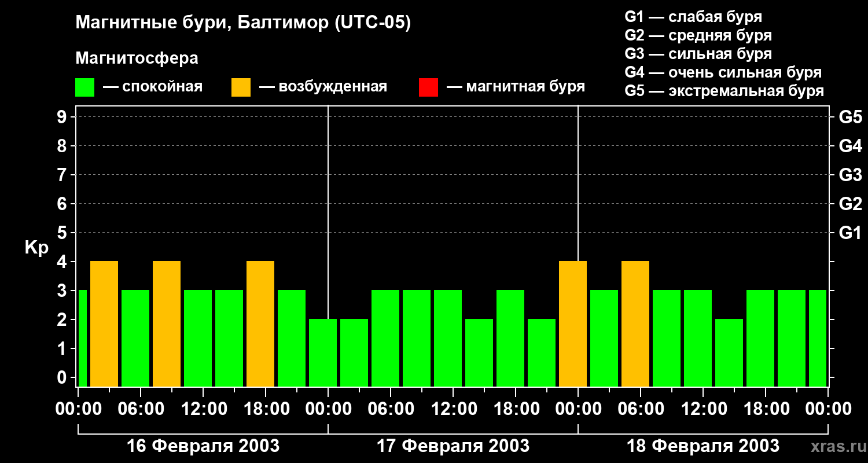The image size is (868, 463).
Task: Click the '0' value on the Kp axis
Action: (x=63, y=377)
